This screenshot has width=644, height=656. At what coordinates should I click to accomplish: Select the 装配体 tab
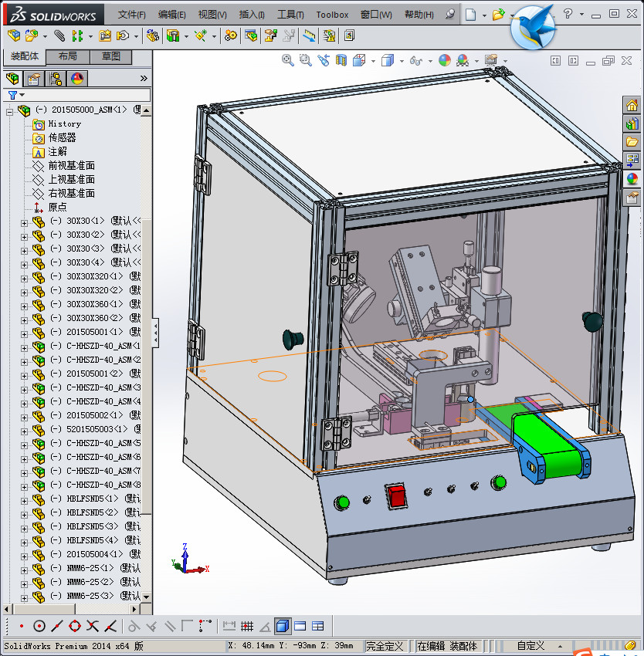pos(24,56)
